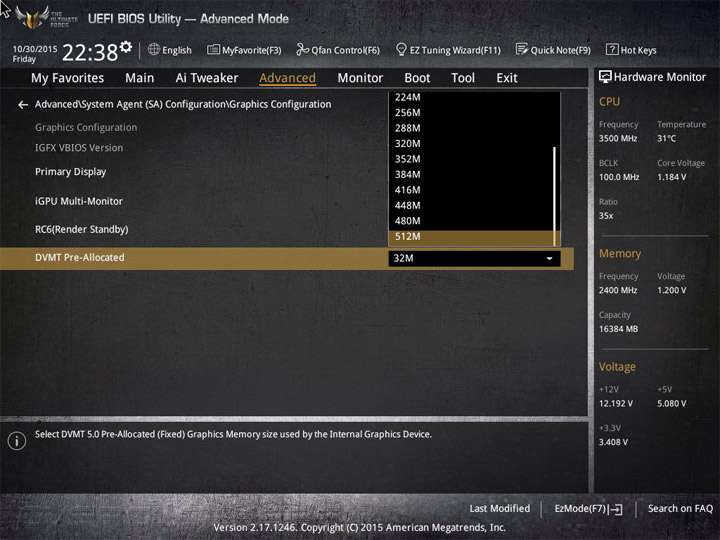Click the English language label

pos(177,51)
